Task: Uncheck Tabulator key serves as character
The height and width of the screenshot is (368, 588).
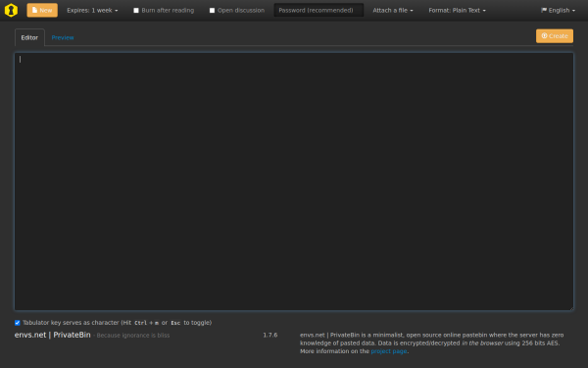Action: (18, 323)
